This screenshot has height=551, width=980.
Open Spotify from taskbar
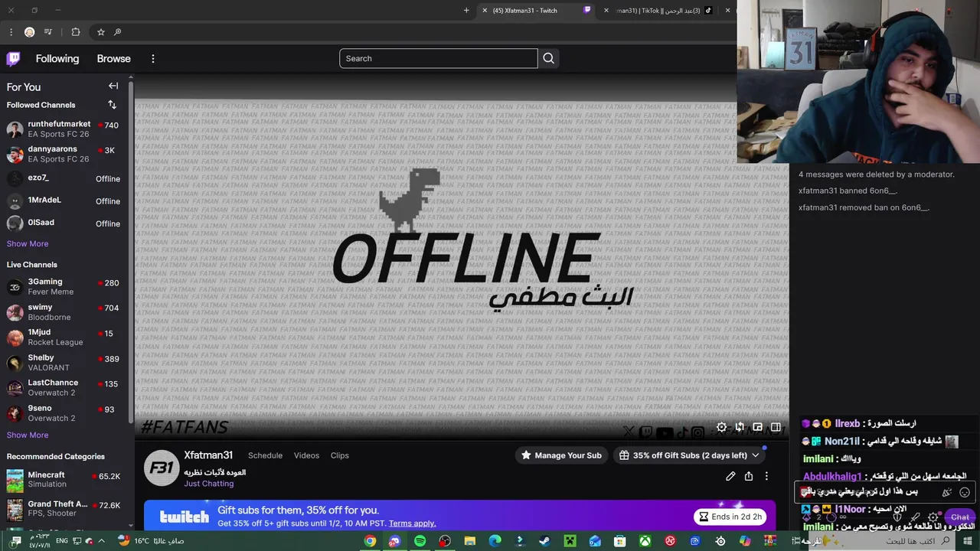tap(420, 541)
